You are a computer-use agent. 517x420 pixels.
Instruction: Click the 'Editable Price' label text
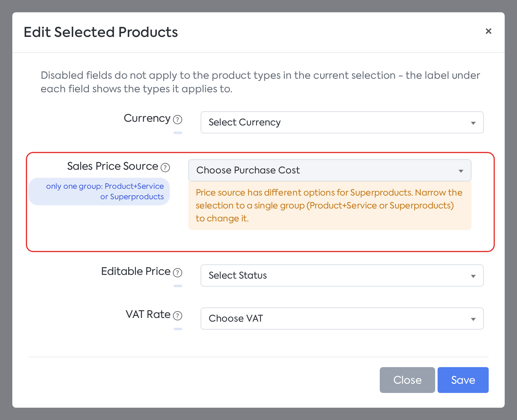[136, 271]
